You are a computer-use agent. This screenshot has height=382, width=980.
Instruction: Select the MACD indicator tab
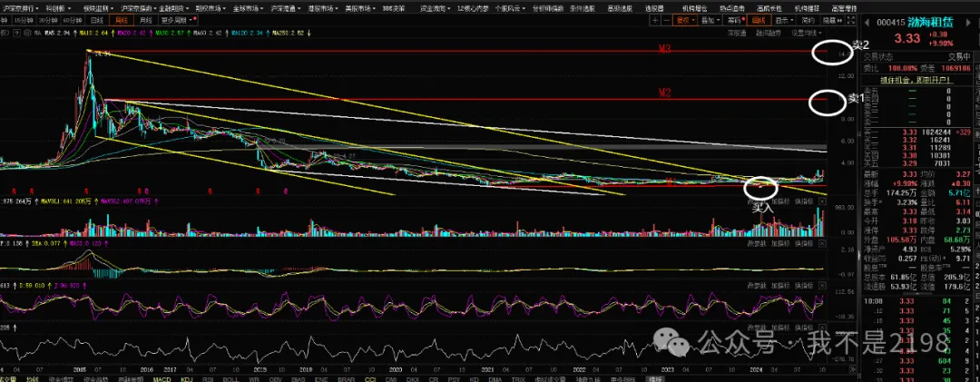click(162, 379)
